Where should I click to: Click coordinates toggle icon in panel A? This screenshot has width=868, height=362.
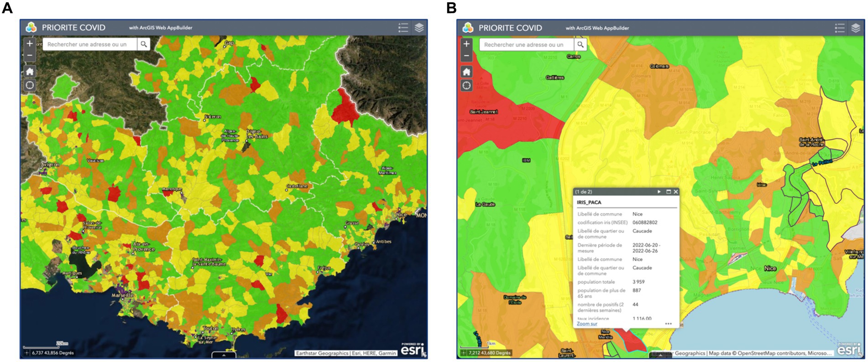click(27, 352)
